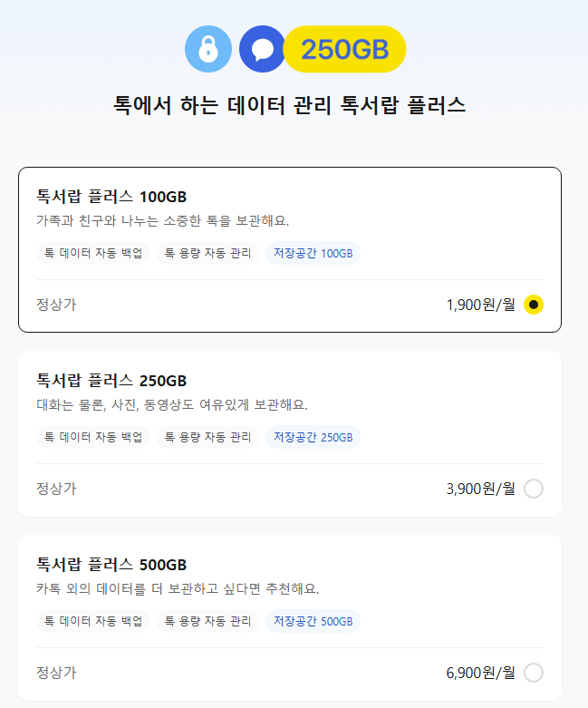Click the 톡서랍 플러스 100GB plan title
This screenshot has width=588, height=708.
tap(111, 197)
